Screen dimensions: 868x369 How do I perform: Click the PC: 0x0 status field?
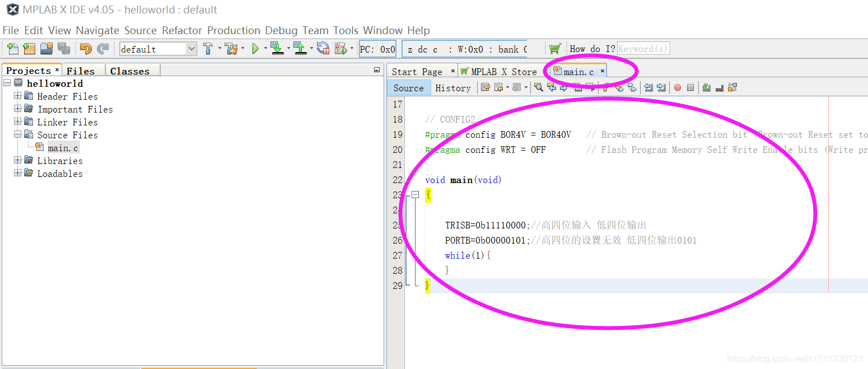(x=377, y=49)
